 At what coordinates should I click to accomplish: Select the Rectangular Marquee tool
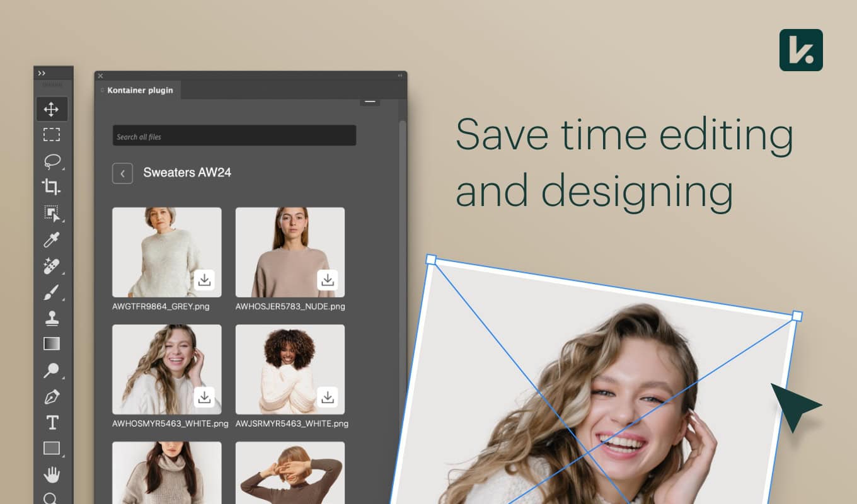pyautogui.click(x=52, y=134)
